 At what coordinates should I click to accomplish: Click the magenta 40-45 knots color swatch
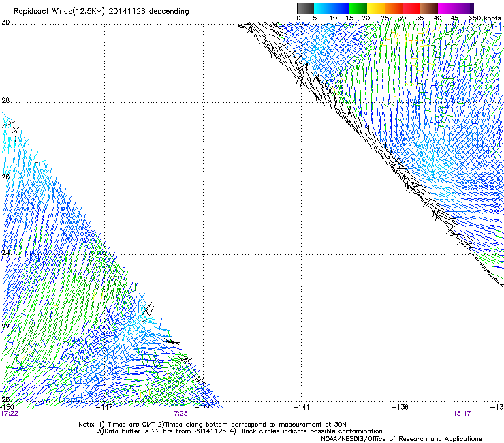[x=447, y=8]
